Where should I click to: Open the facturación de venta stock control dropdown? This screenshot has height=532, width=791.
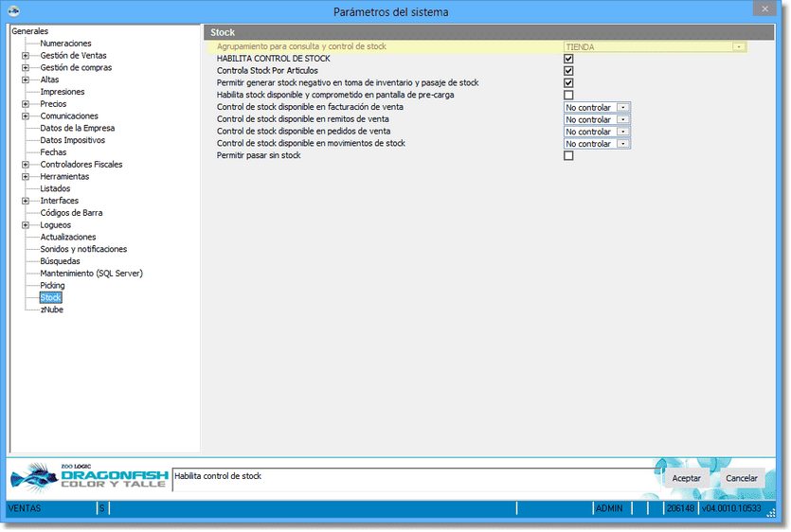click(x=622, y=108)
